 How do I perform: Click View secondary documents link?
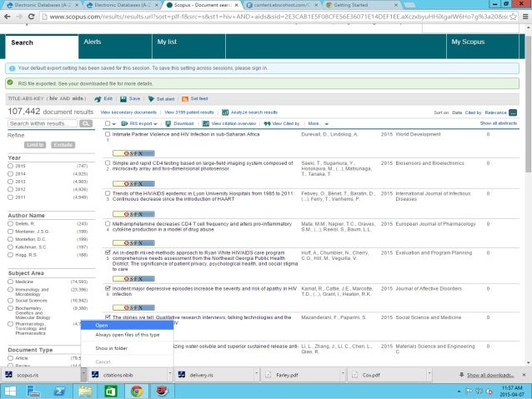128,112
